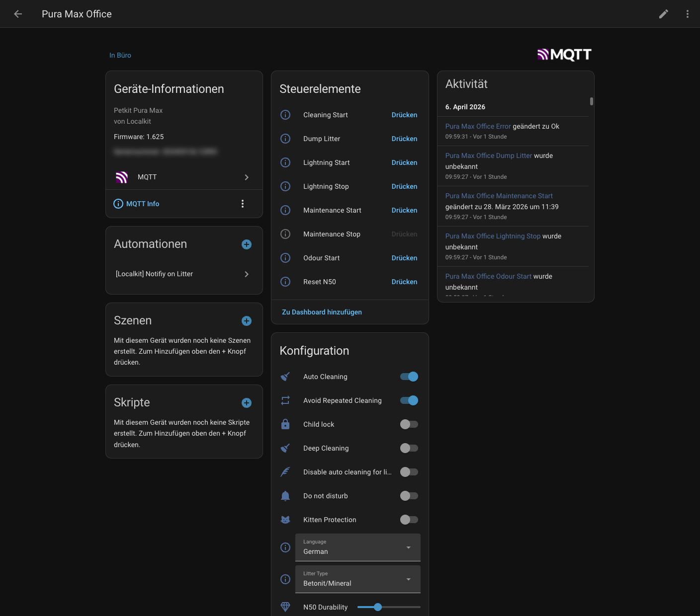Screen dimensions: 700x616
Task: Click the repeat icon for Avoid Repeated Cleaning
Action: [285, 400]
